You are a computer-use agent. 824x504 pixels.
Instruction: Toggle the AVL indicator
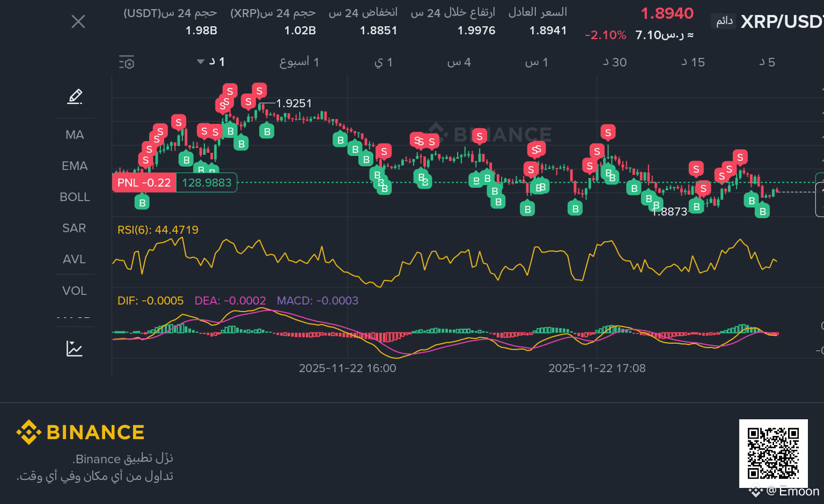[x=74, y=259]
